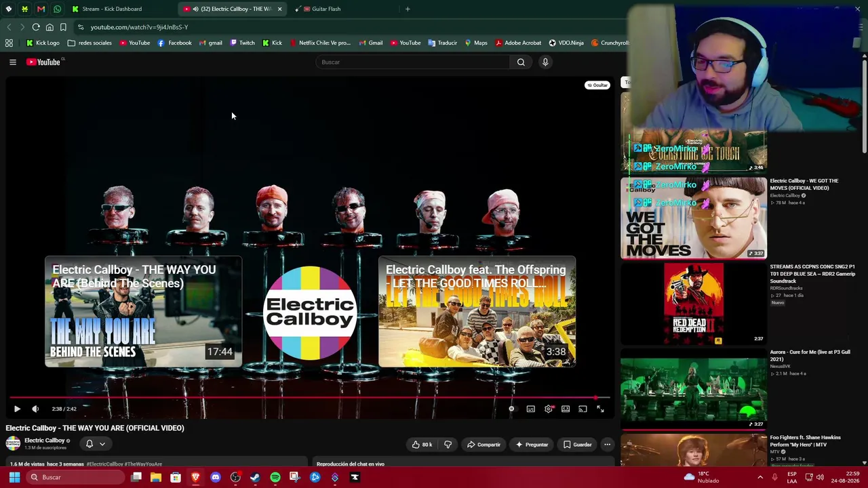Click the red video progress bar

309,398
